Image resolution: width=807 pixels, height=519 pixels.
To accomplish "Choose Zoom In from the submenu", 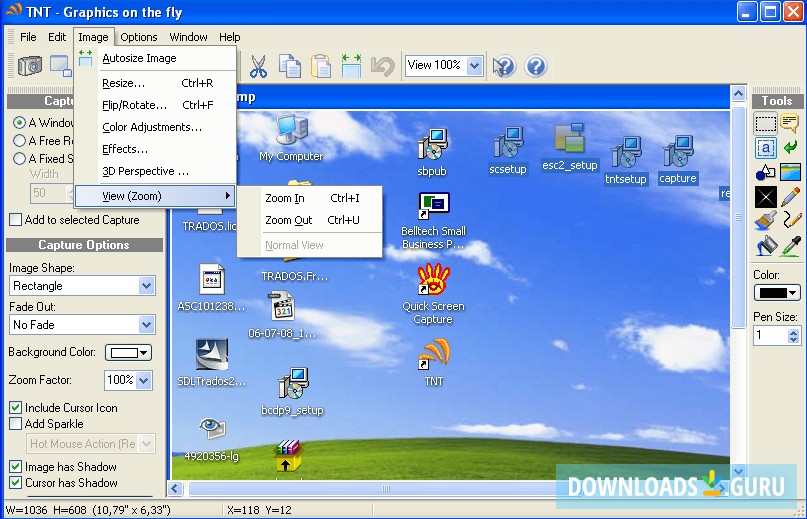I will point(285,199).
